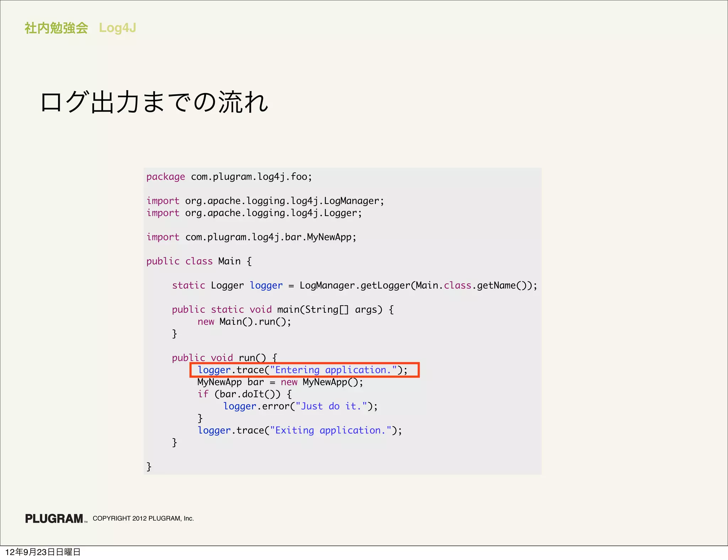Click the "MyNewApp bar = new MyNewApp();" line

pyautogui.click(x=280, y=382)
